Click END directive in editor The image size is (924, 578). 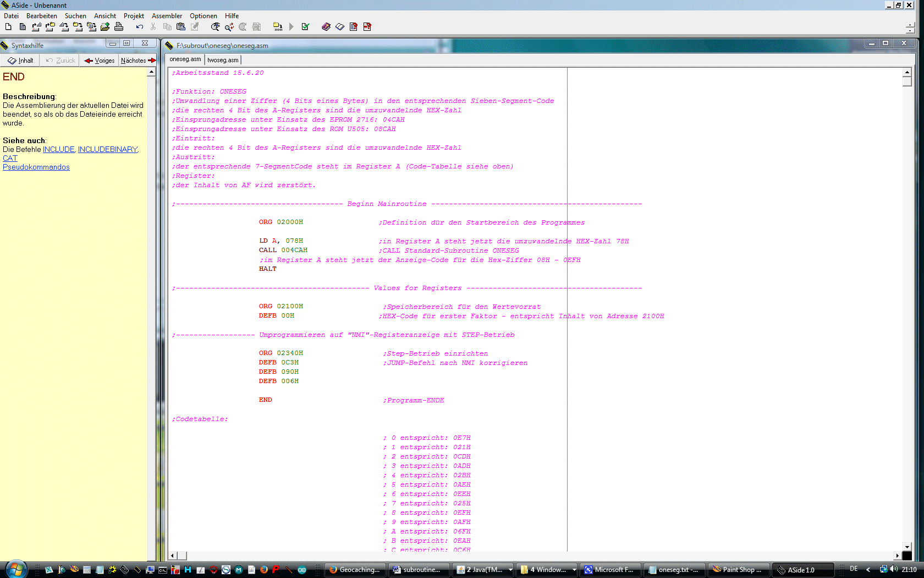coord(265,400)
